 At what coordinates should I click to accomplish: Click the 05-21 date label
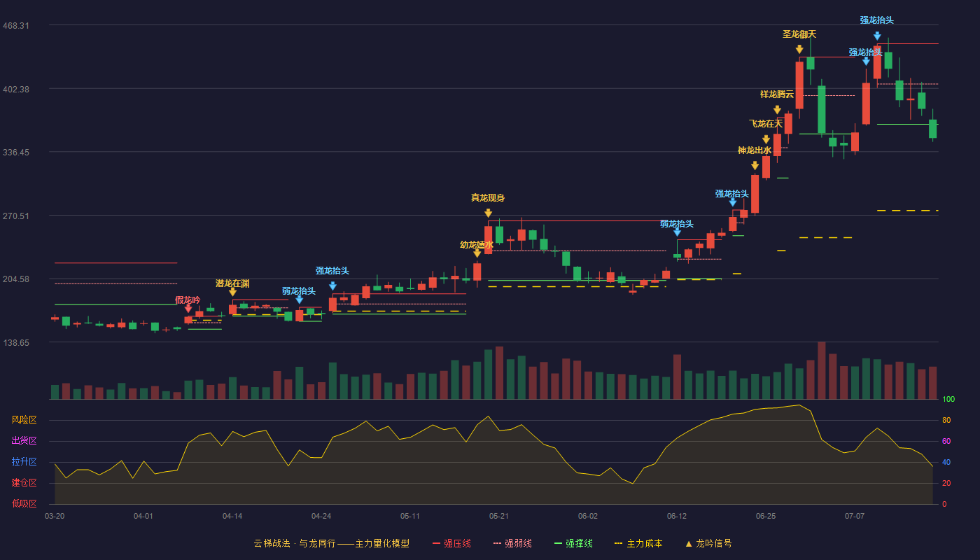click(x=499, y=516)
